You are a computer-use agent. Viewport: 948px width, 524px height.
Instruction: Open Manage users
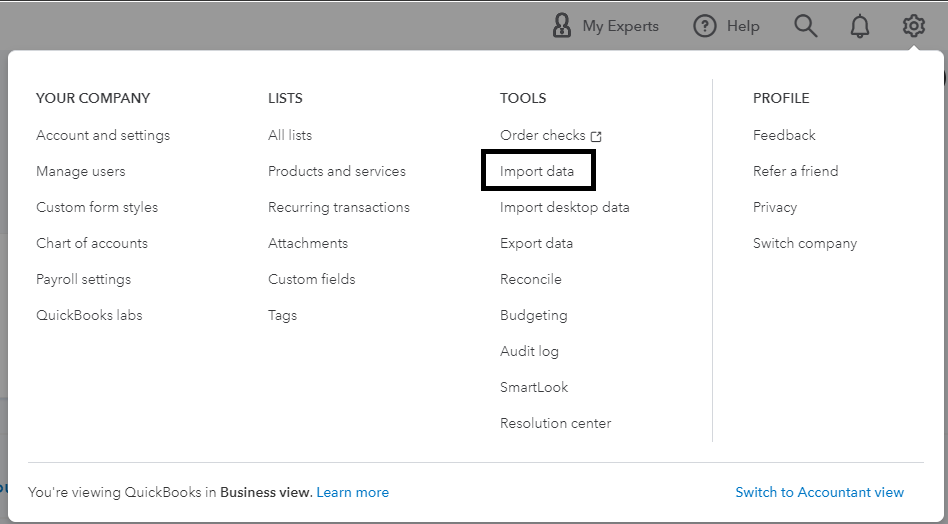(x=80, y=171)
